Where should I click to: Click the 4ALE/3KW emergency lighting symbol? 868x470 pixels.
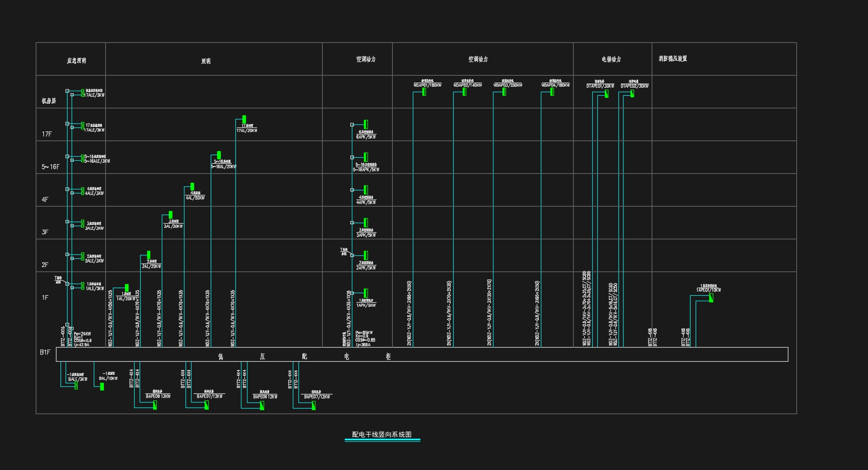coord(83,191)
